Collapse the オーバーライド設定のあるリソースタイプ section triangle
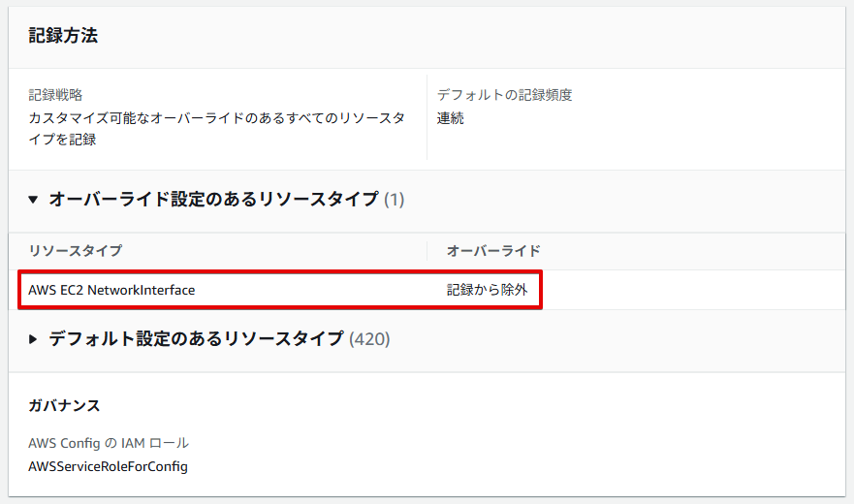 33,200
